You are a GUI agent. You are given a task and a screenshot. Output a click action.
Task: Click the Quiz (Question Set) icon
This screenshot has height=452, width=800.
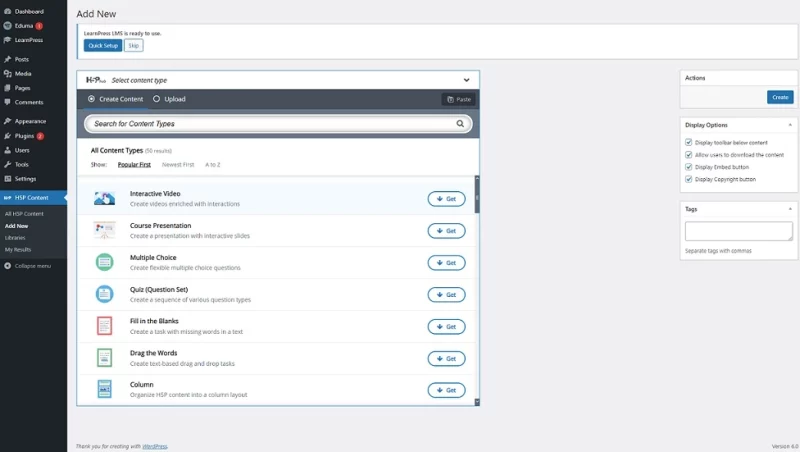click(x=104, y=294)
